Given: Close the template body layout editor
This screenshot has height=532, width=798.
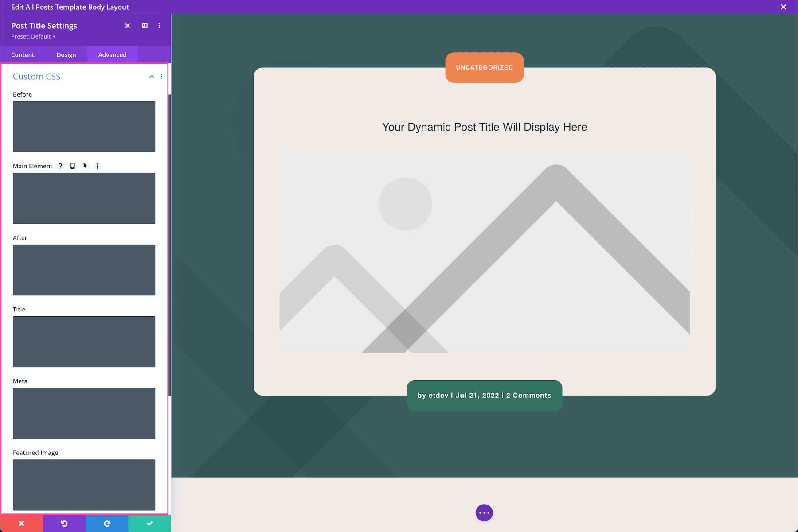Looking at the screenshot, I should (783, 7).
